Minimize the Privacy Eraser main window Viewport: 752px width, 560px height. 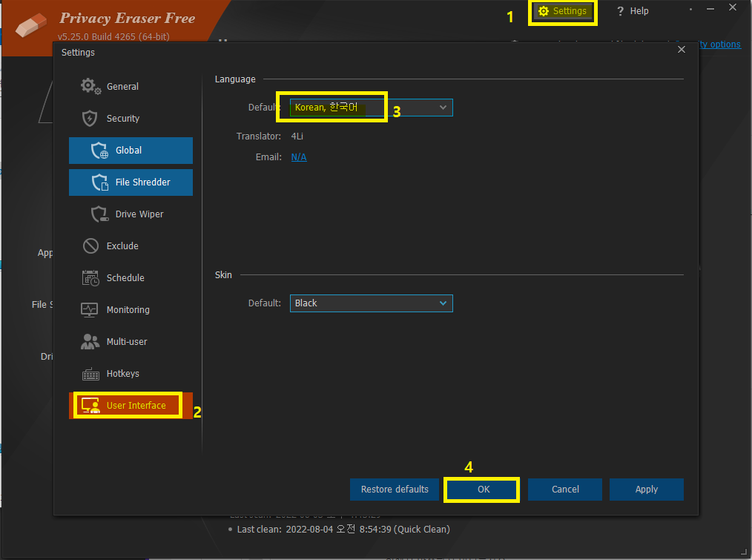710,9
